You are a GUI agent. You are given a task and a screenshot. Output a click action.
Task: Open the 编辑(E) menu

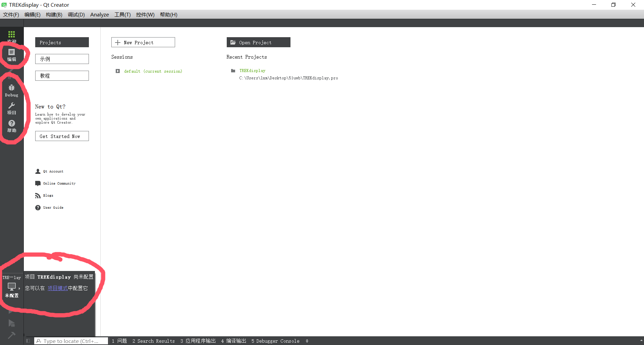(32, 14)
